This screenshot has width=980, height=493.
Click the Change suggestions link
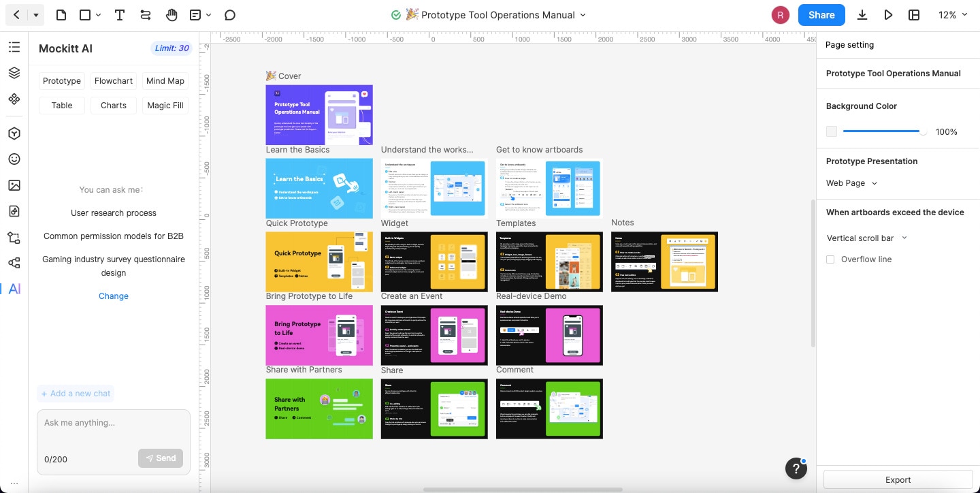tap(114, 296)
